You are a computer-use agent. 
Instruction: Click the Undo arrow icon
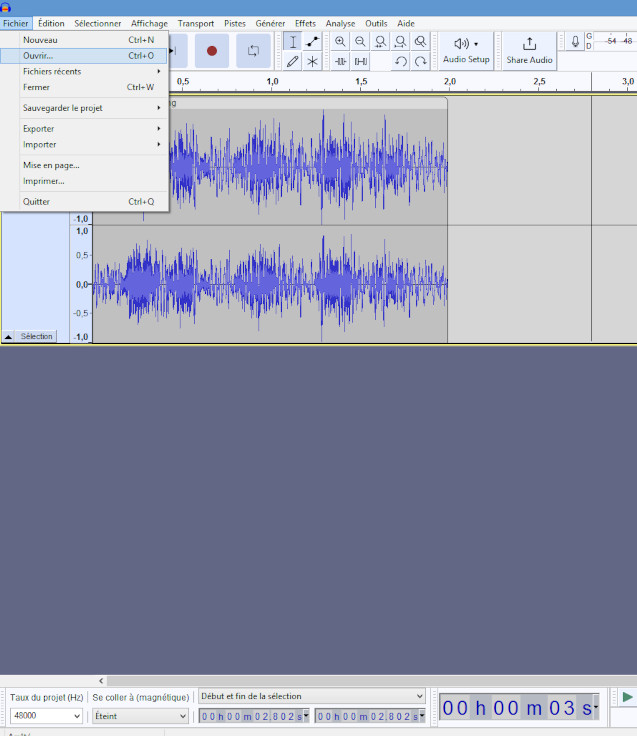tap(400, 61)
